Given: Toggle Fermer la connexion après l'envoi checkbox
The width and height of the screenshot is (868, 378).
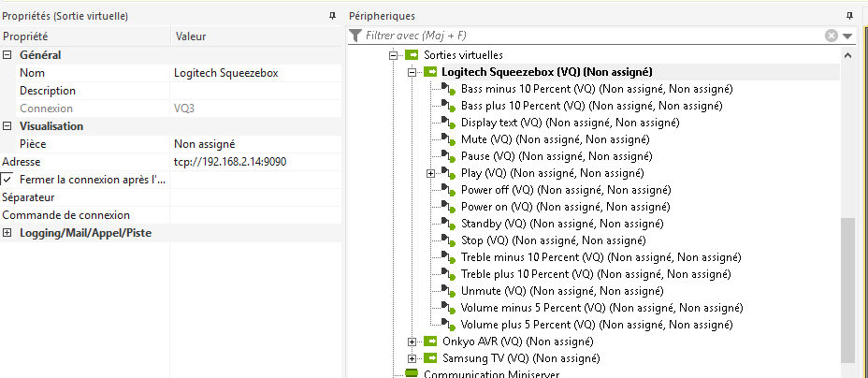Looking at the screenshot, I should coord(7,180).
